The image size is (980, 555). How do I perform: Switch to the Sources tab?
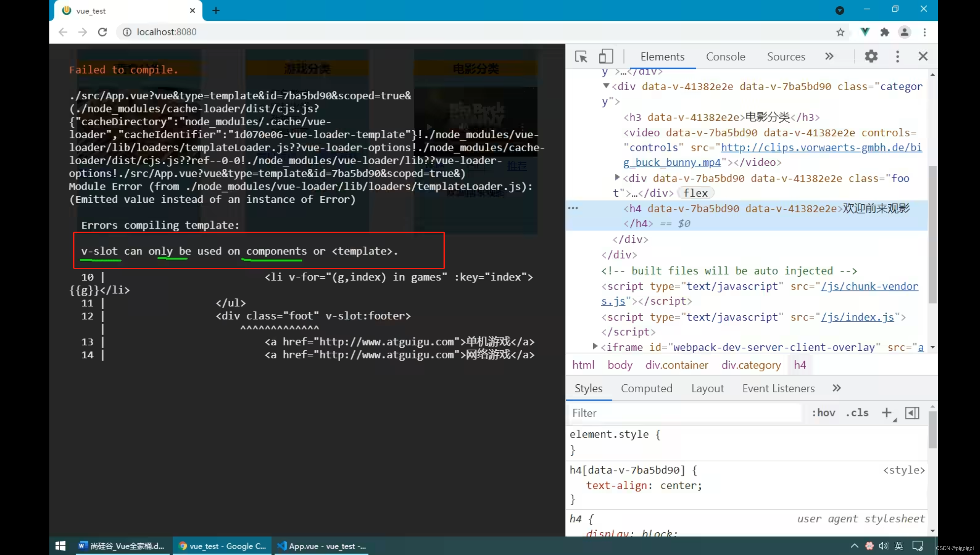click(x=786, y=57)
